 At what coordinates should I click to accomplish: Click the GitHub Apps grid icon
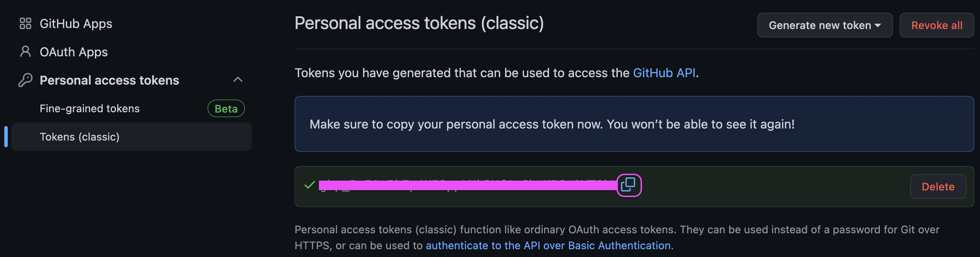[25, 24]
